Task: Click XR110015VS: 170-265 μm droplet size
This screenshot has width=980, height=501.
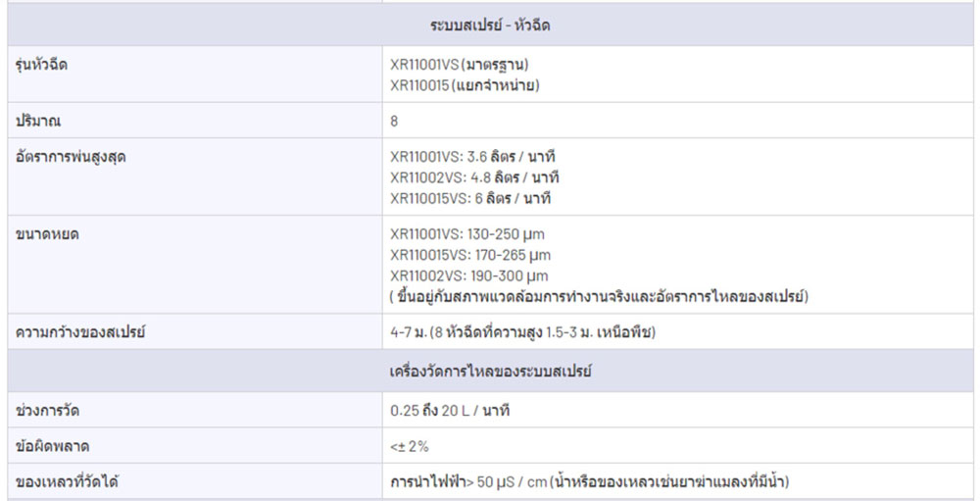Action: pos(470,255)
